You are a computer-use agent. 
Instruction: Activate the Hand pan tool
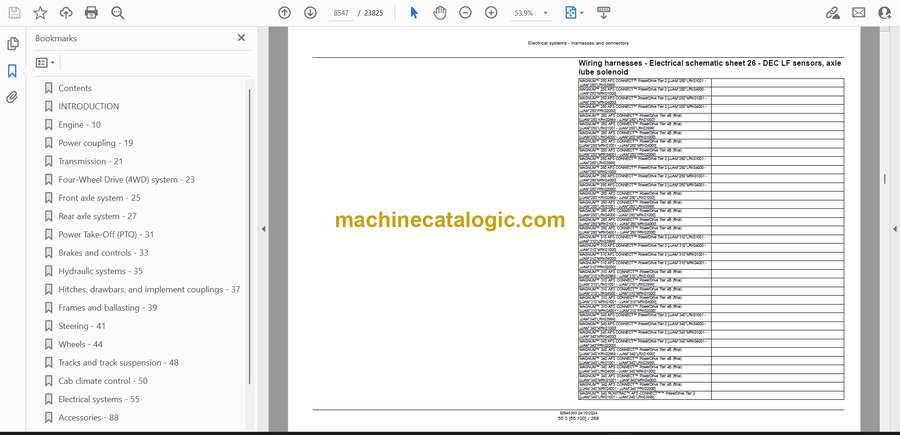coord(440,13)
